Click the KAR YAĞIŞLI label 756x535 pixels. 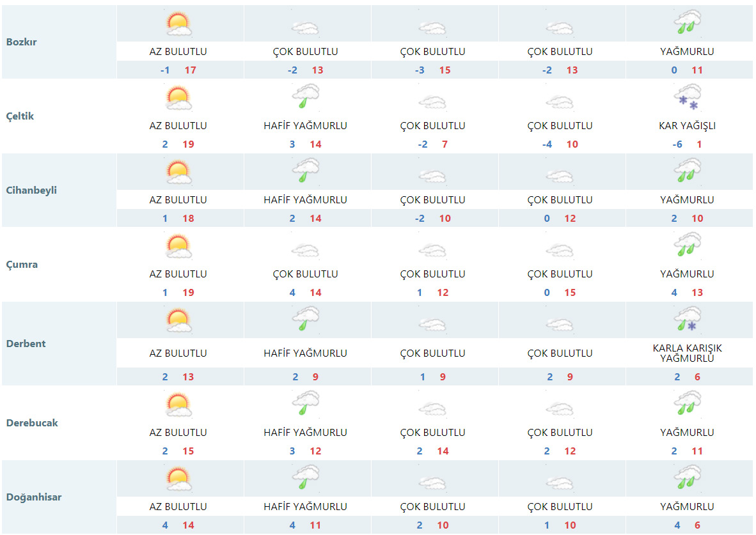(687, 126)
